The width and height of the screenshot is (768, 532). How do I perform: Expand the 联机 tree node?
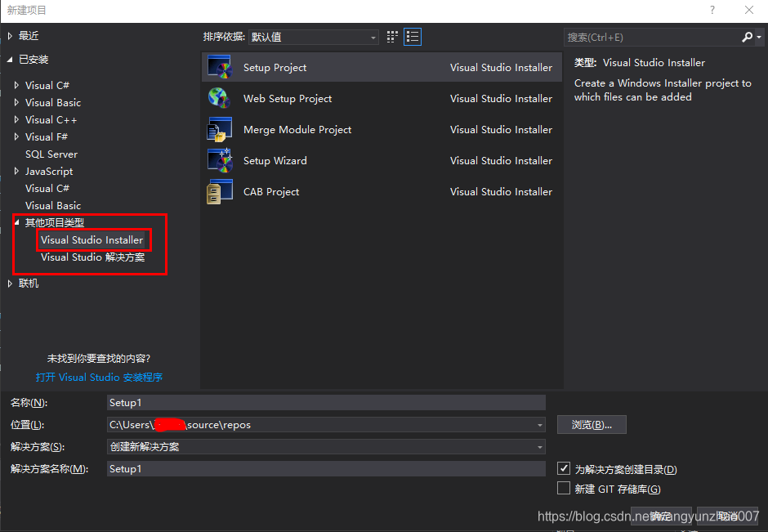[x=10, y=284]
